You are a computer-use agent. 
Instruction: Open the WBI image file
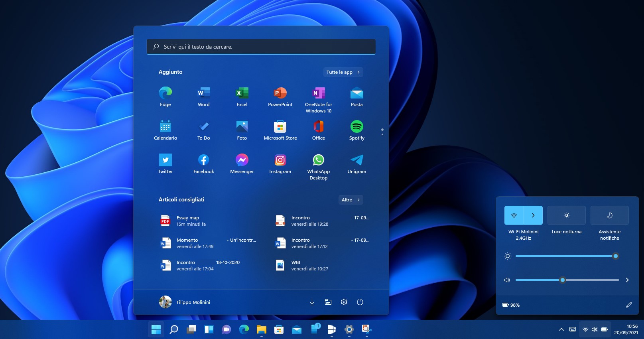click(x=323, y=266)
